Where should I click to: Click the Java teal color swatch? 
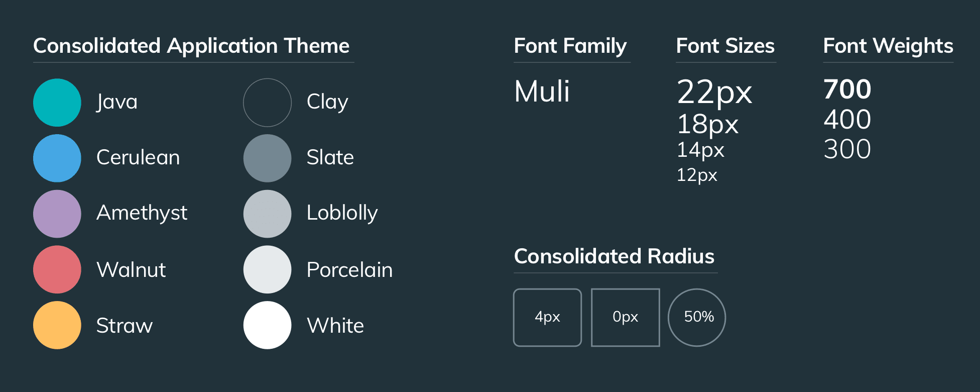57,103
